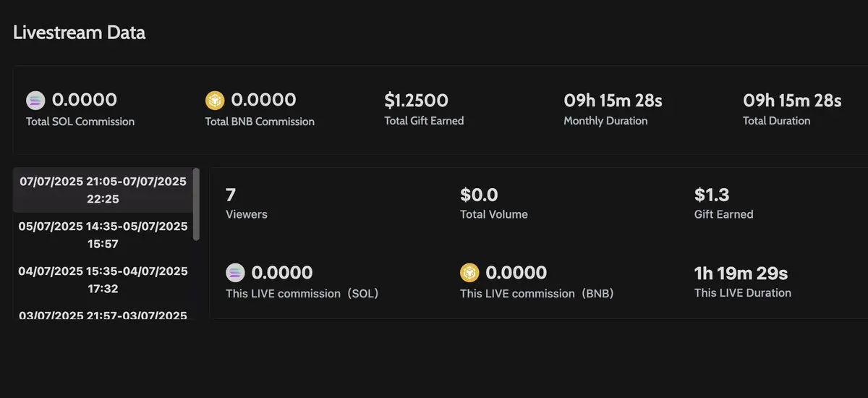The image size is (868, 398).
Task: Select the 05/07/2025 14:35 livestream session
Action: [x=103, y=234]
